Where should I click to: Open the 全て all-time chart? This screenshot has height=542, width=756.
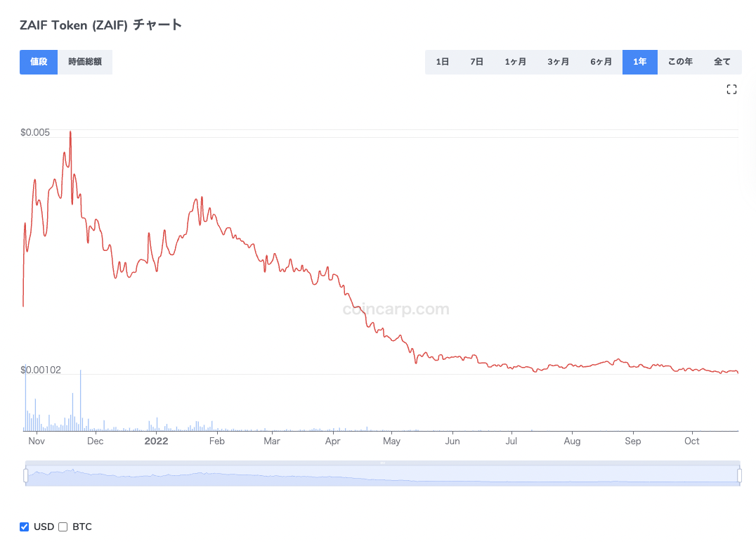(x=722, y=62)
